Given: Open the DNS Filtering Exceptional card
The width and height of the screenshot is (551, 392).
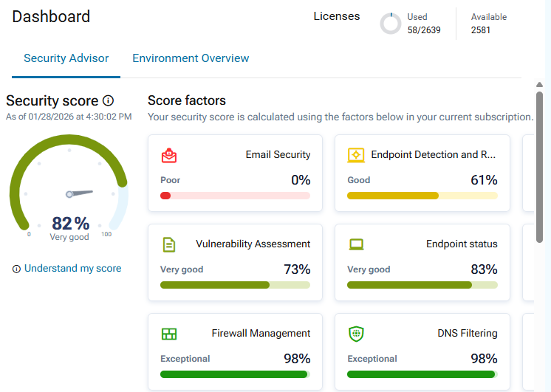Looking at the screenshot, I should coord(422,351).
